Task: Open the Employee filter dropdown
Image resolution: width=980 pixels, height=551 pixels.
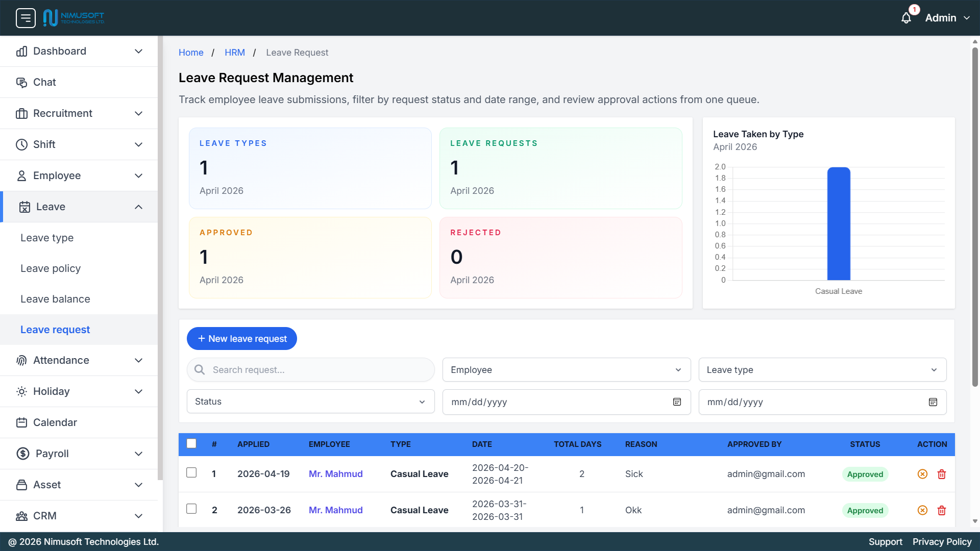Action: (x=566, y=369)
